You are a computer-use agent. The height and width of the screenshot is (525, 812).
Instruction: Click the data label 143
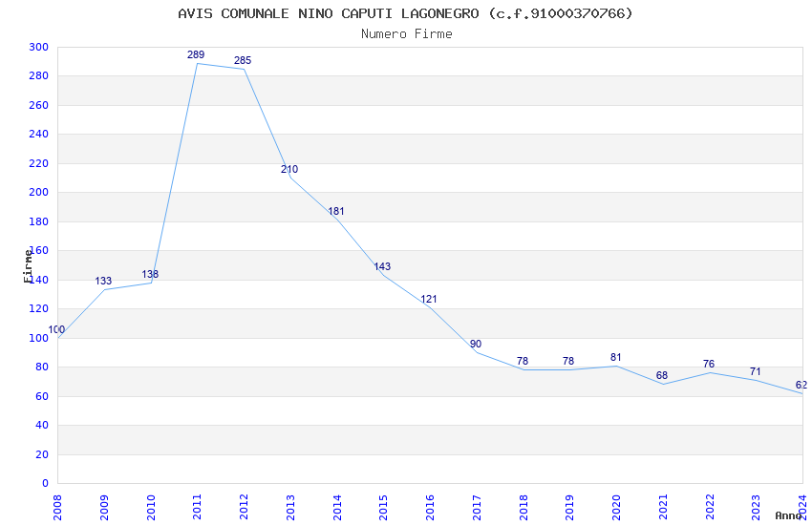pos(382,266)
